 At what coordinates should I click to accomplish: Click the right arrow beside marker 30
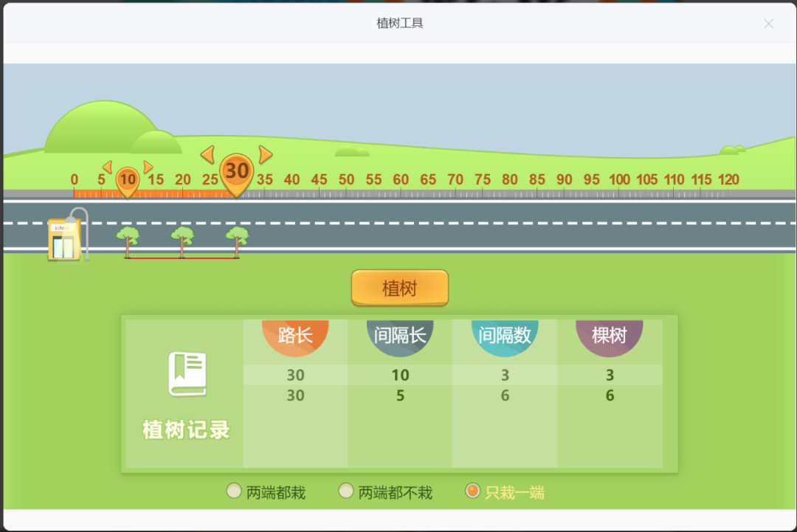[x=264, y=155]
